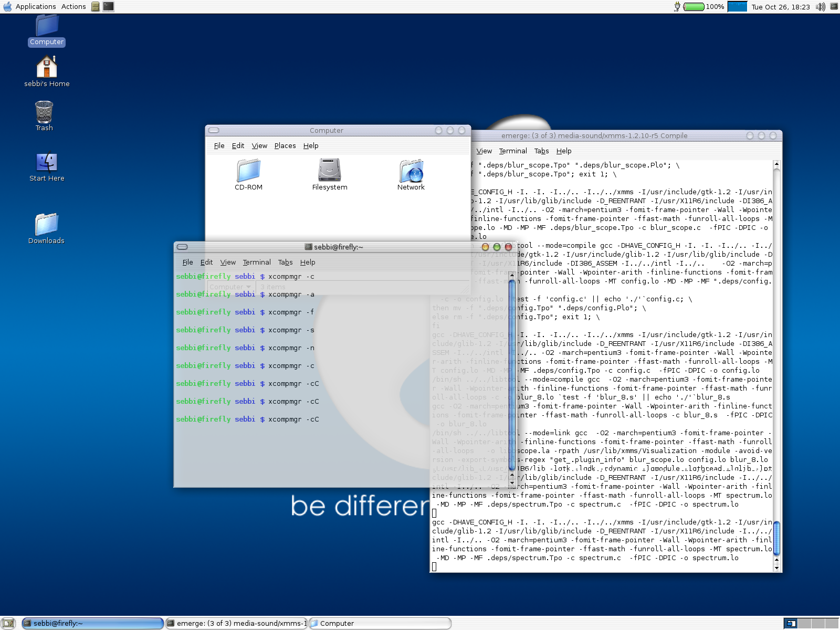Viewport: 840px width, 630px height.
Task: Switch to emerge task in taskbar
Action: pyautogui.click(x=237, y=623)
